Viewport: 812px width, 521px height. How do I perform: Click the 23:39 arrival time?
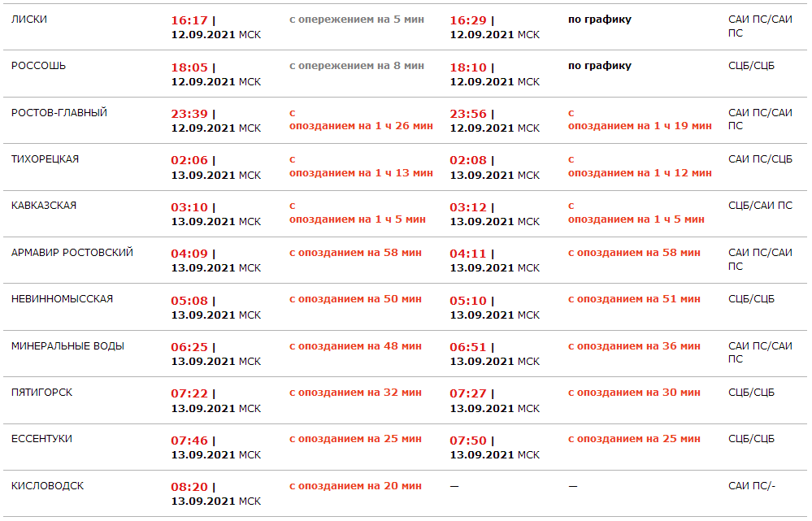click(x=189, y=114)
